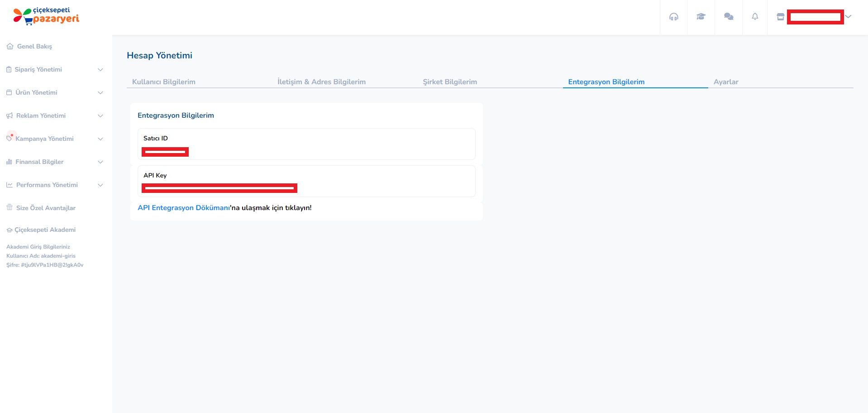The width and height of the screenshot is (868, 413).
Task: Click the Genel Bakış home icon
Action: 10,46
